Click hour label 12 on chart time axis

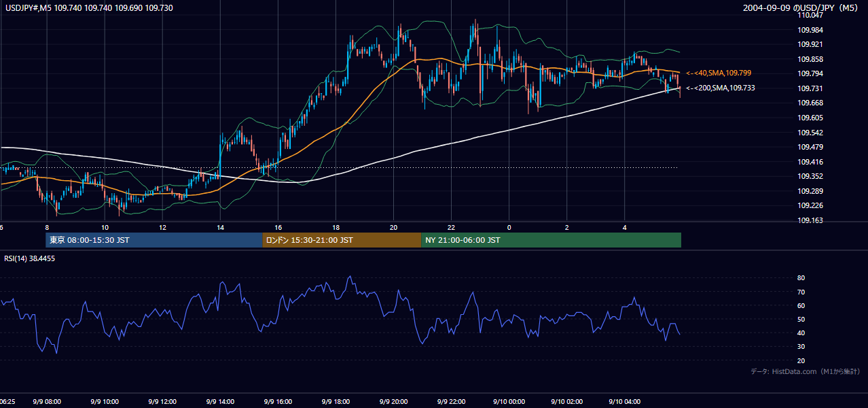point(162,227)
